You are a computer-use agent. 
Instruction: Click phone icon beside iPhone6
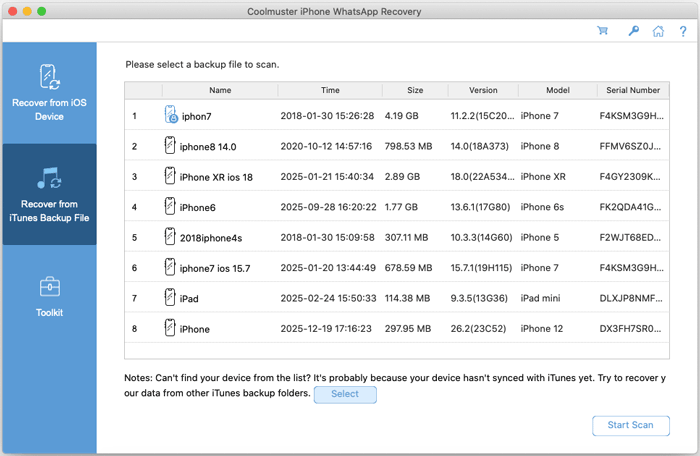tap(170, 206)
